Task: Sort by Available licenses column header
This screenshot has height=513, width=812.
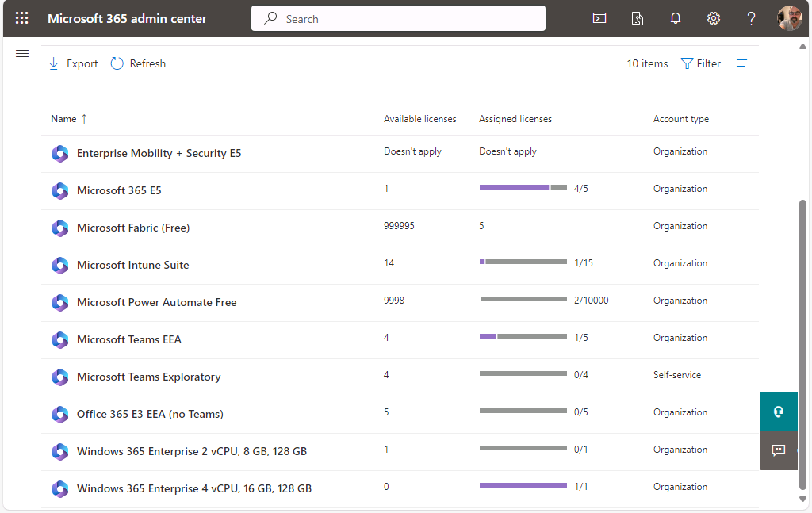Action: [x=420, y=119]
